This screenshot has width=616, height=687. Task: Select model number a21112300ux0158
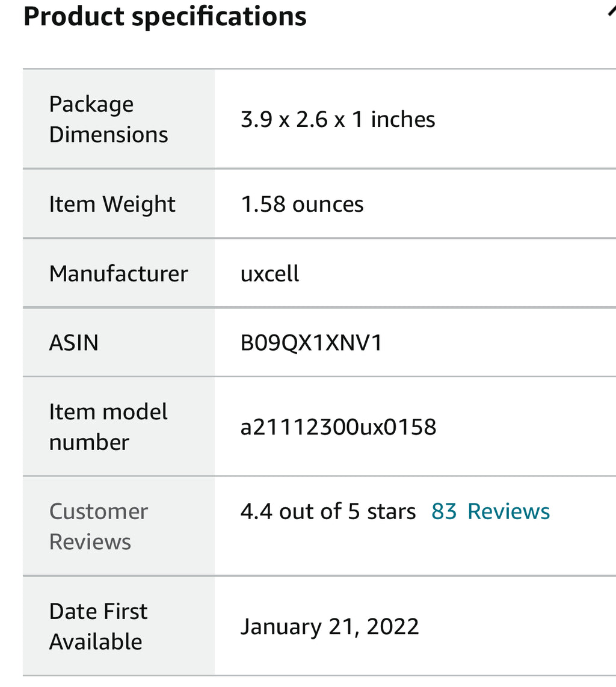point(338,427)
